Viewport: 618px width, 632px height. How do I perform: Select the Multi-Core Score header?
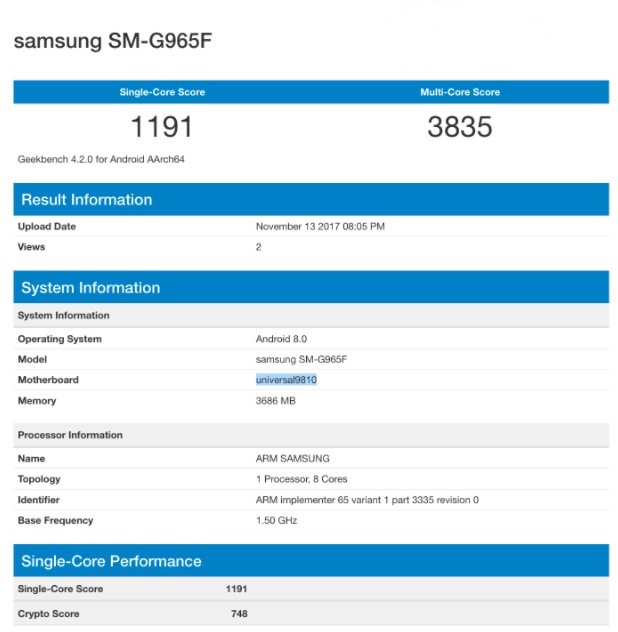pyautogui.click(x=460, y=92)
